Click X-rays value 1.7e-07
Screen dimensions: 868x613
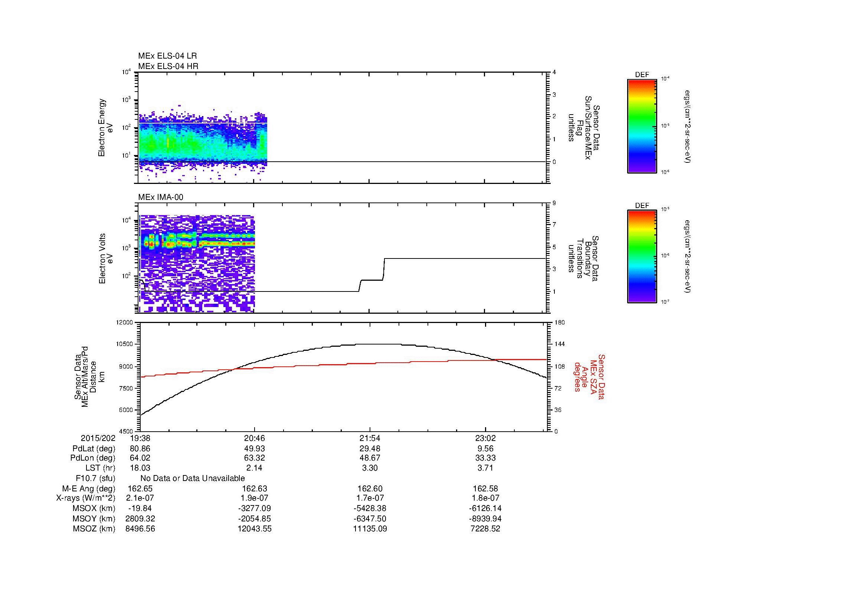(370, 498)
